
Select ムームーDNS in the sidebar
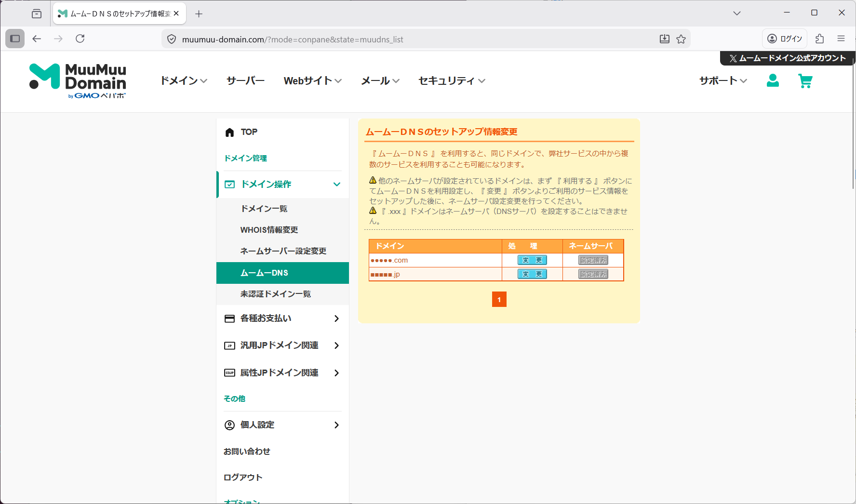coord(282,273)
